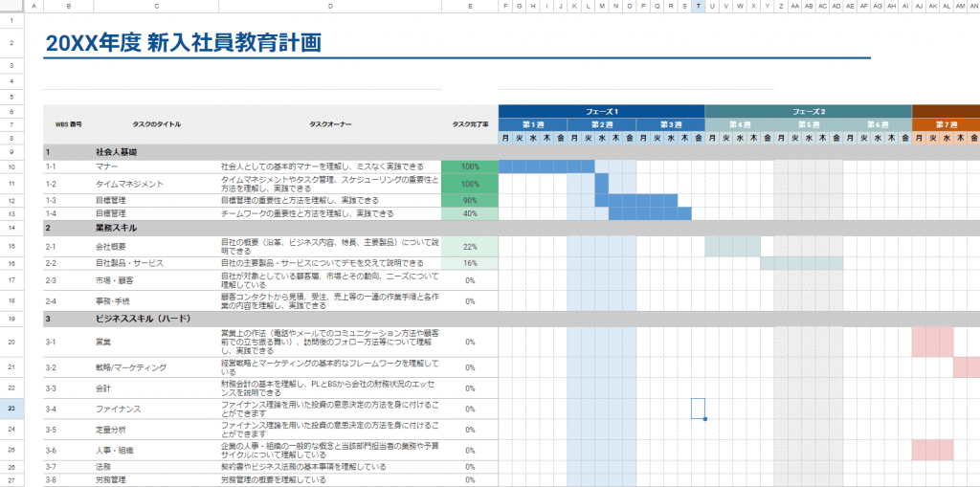
Task: Click the 100% completion cell for マナー
Action: pyautogui.click(x=470, y=166)
